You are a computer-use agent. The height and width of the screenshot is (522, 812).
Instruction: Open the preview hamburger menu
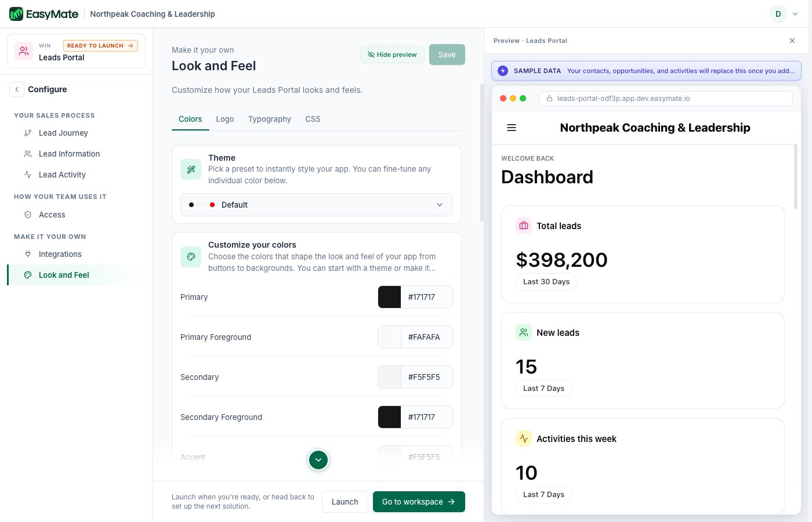coord(512,128)
